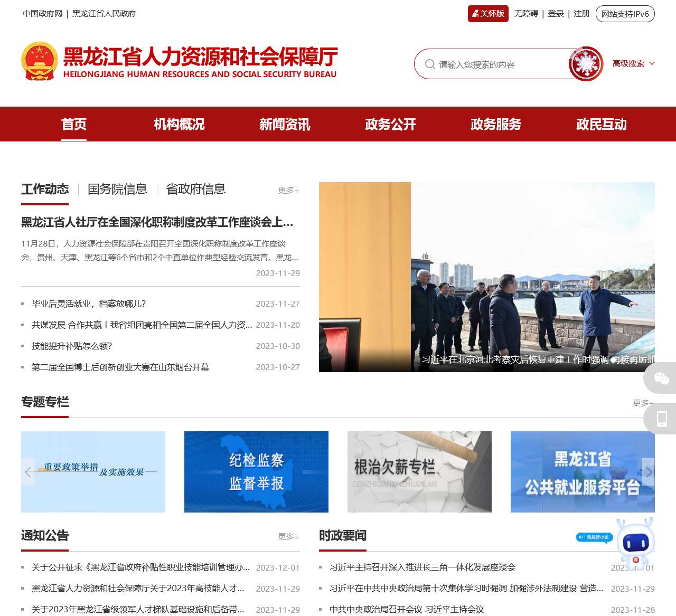
Task: Expand the 高级搜索 dropdown
Action: click(633, 64)
